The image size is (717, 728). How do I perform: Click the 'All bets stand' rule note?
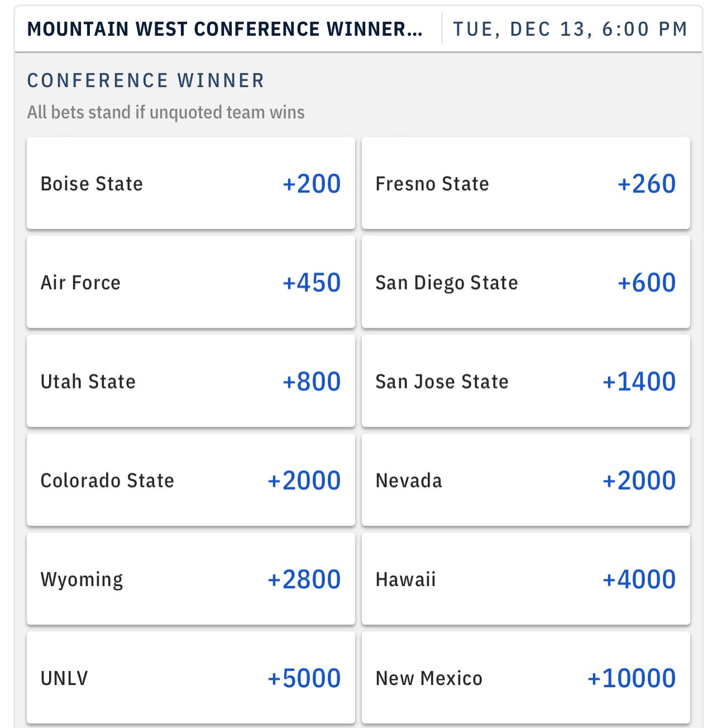166,112
